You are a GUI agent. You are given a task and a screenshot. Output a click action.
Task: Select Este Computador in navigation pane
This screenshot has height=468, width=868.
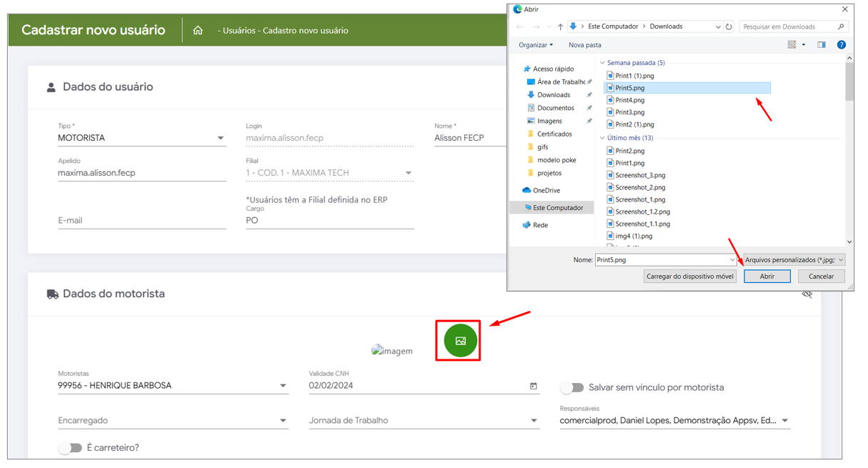tap(558, 208)
